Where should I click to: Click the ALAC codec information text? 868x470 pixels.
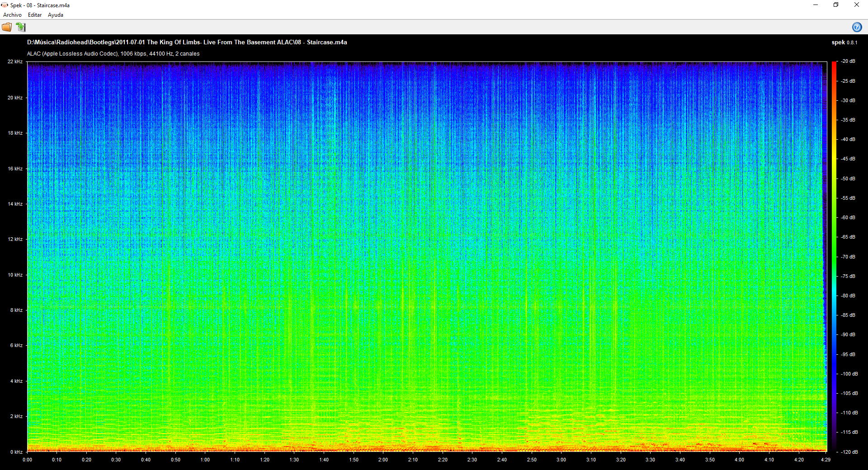pyautogui.click(x=113, y=53)
